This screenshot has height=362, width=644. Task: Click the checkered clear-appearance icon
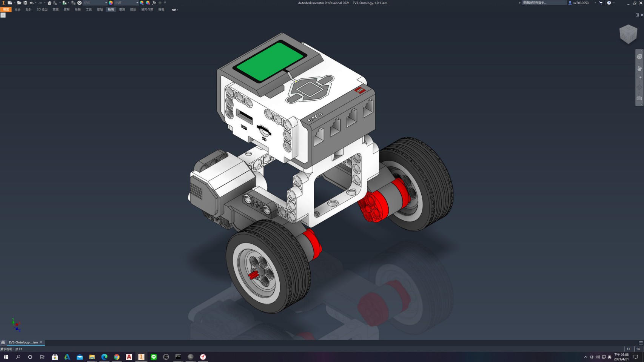coord(79,3)
